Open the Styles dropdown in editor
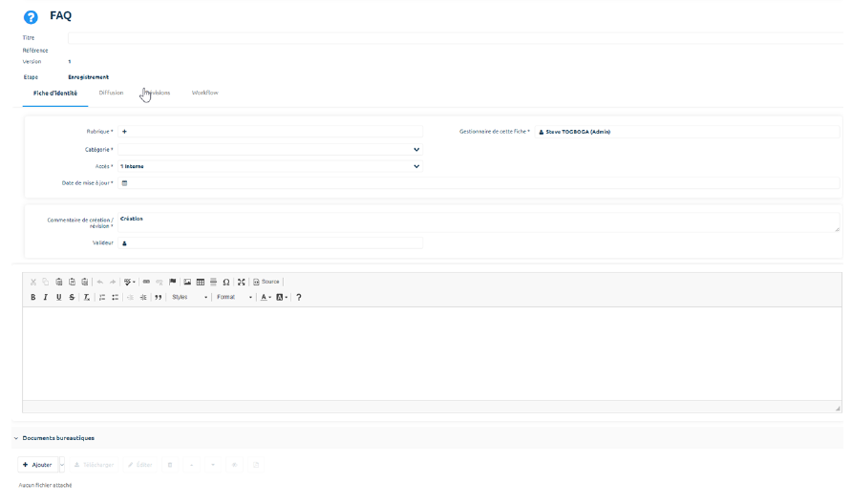 tap(188, 298)
